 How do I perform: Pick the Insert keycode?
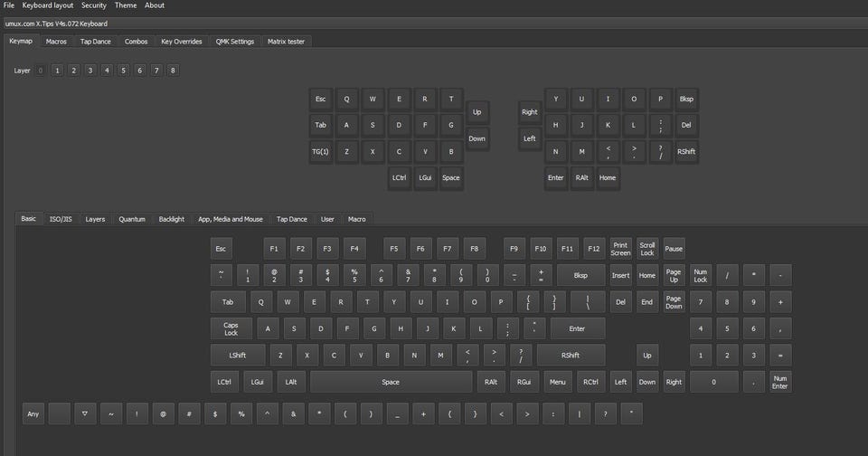pos(620,275)
